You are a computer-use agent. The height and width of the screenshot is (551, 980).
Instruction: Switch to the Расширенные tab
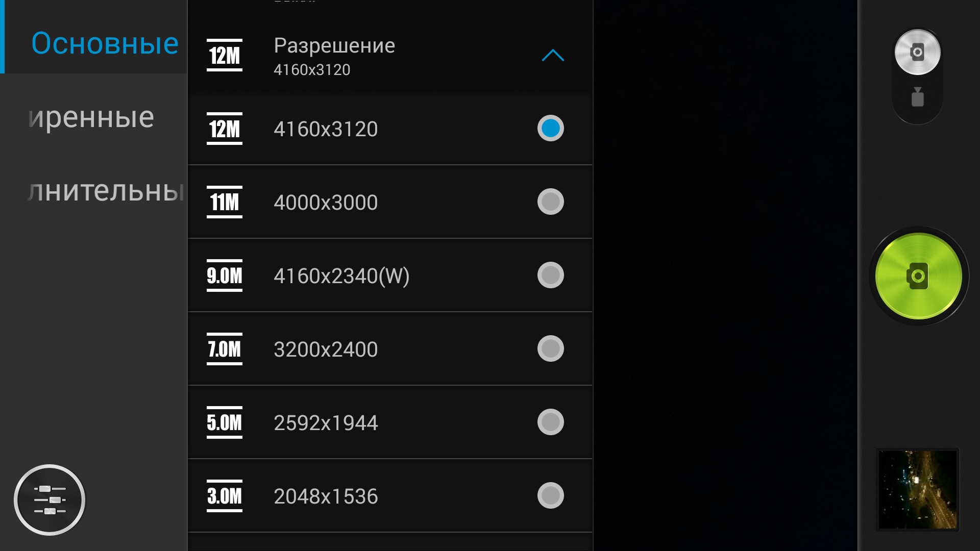pos(92,117)
